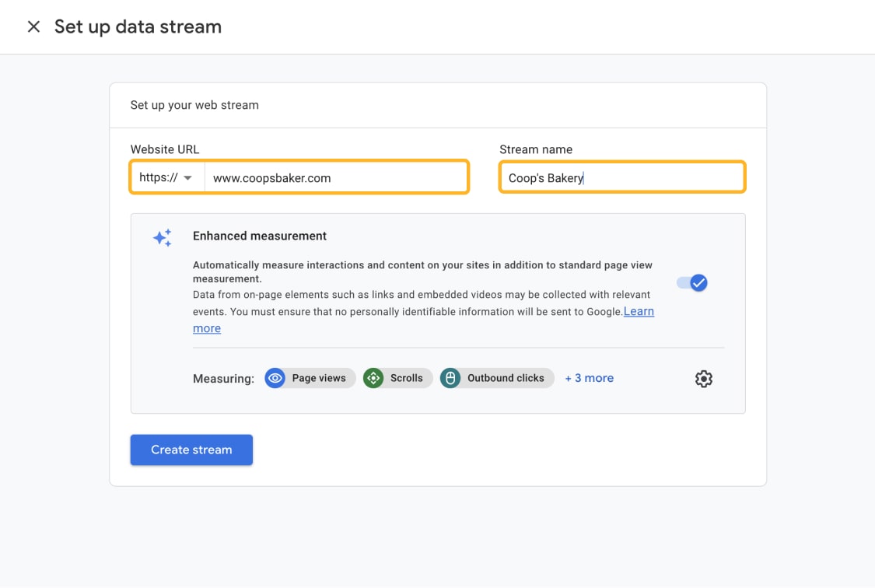875x588 pixels.
Task: Click the Page views eye icon
Action: pos(275,378)
